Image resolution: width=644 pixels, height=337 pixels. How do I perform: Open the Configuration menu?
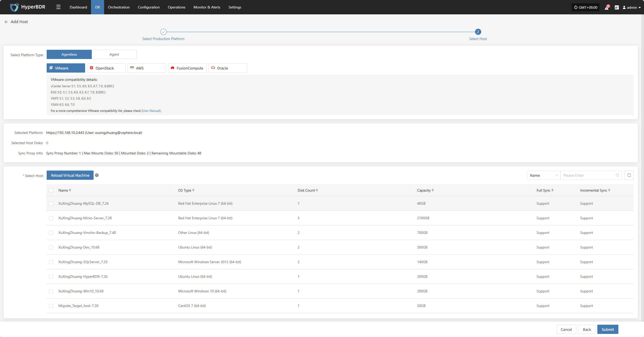click(x=149, y=7)
